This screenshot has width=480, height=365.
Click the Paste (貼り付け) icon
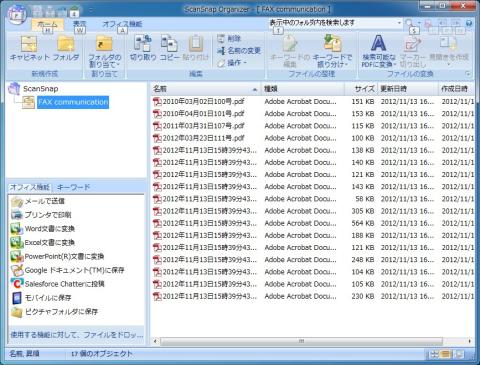pos(196,48)
